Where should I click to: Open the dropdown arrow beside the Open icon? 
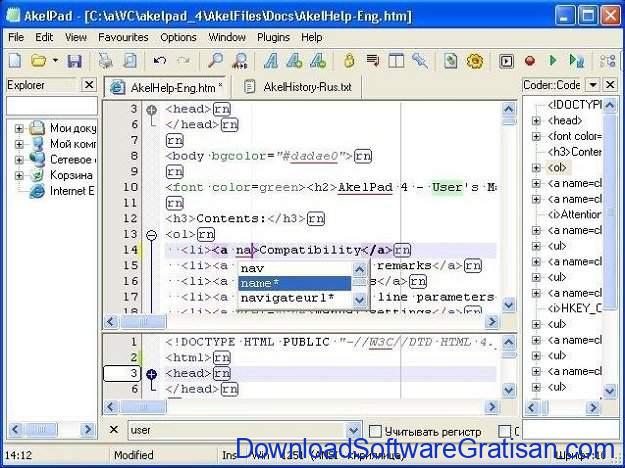(x=55, y=61)
